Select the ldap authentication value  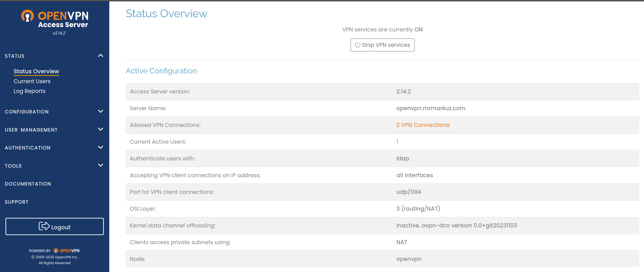[403, 159]
